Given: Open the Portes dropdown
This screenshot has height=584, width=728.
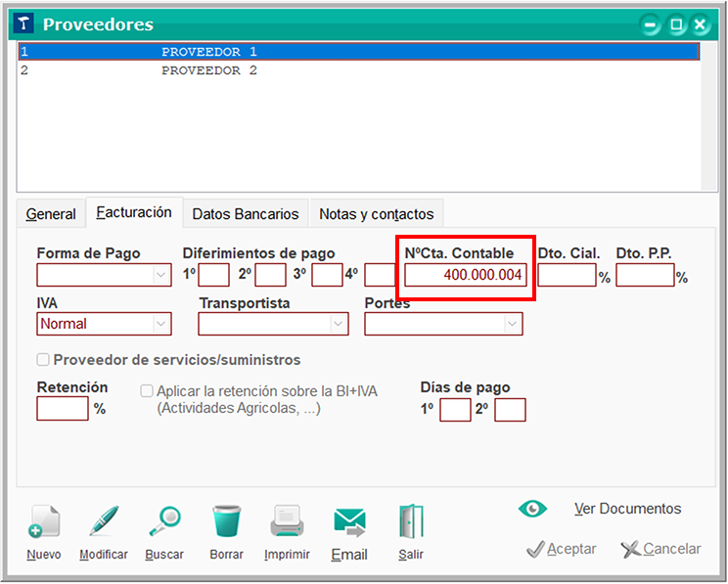Looking at the screenshot, I should (x=512, y=324).
